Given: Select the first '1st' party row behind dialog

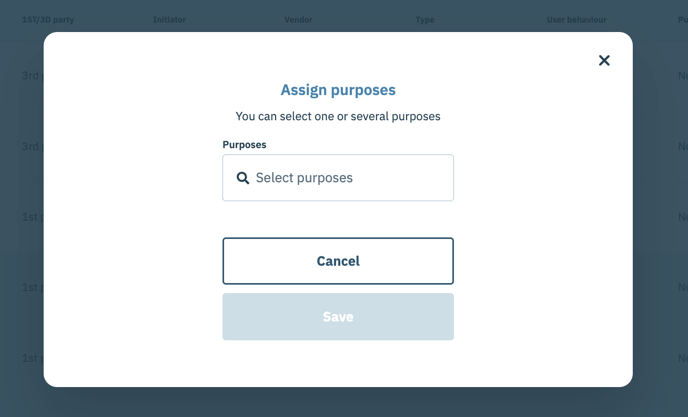Looking at the screenshot, I should pos(32,217).
